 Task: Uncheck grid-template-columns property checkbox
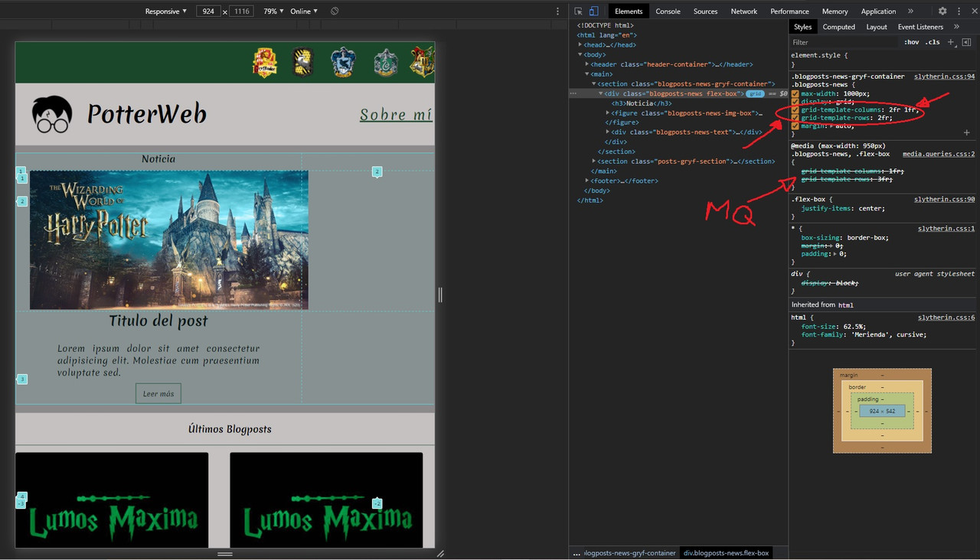click(x=795, y=109)
